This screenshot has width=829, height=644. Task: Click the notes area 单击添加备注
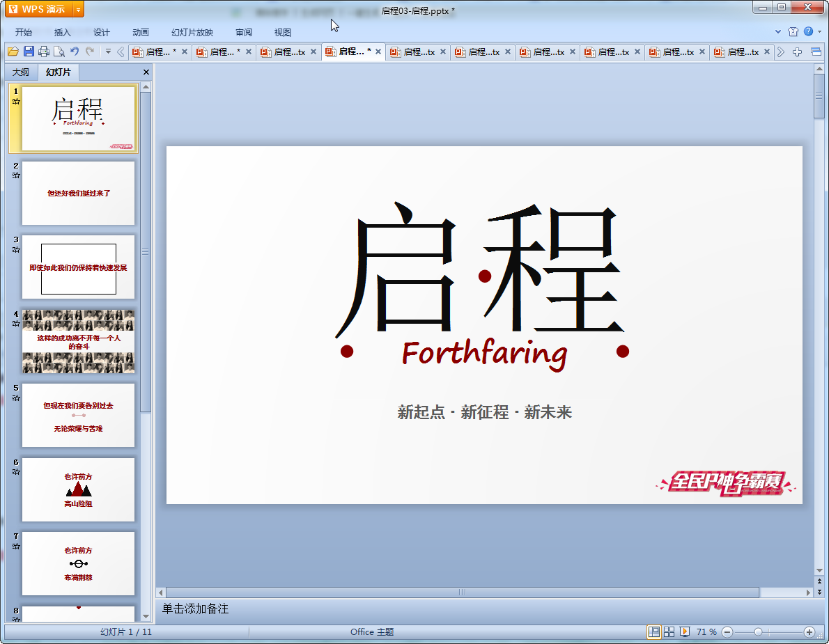click(x=195, y=609)
